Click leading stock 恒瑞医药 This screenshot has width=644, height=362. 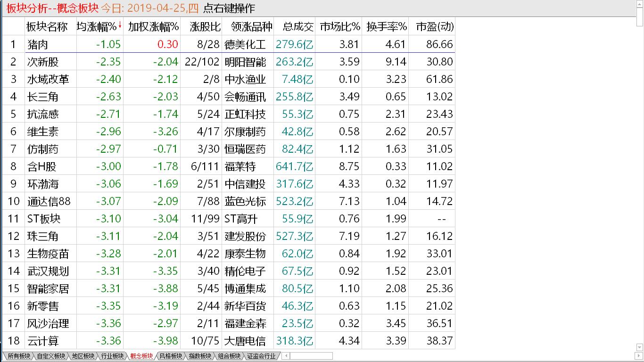pos(245,149)
